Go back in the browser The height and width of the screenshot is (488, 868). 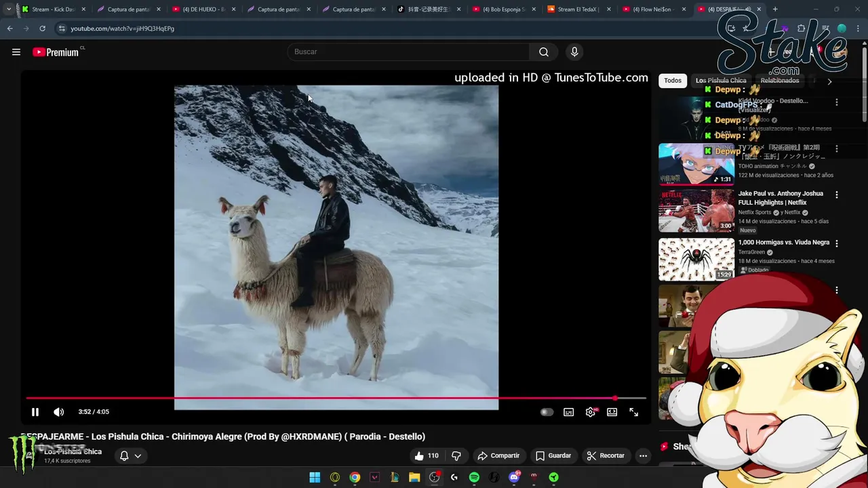[9, 28]
